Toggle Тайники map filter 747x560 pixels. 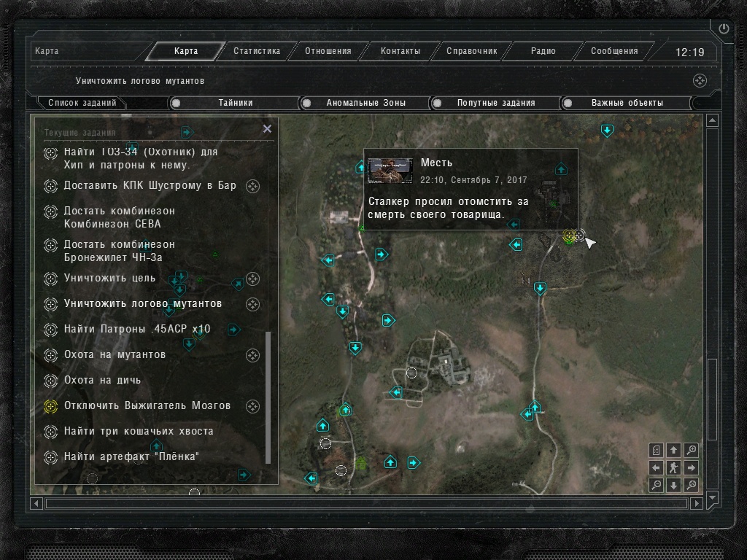coord(234,103)
